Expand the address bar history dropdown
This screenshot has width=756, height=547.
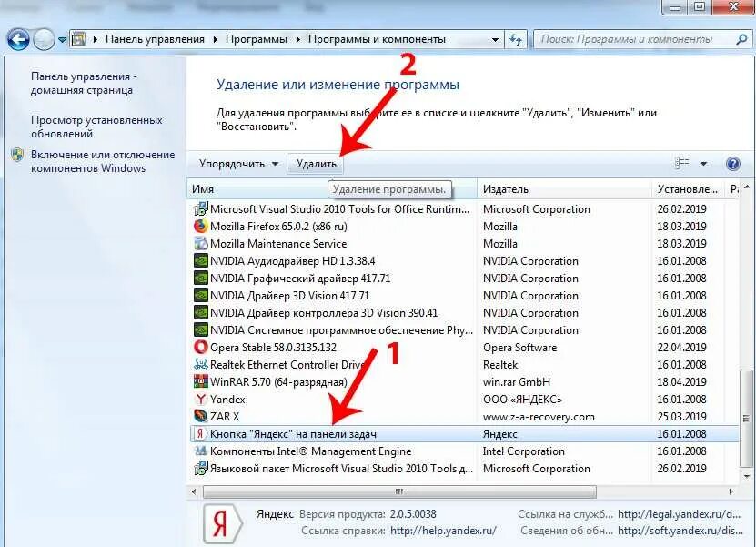tap(495, 39)
